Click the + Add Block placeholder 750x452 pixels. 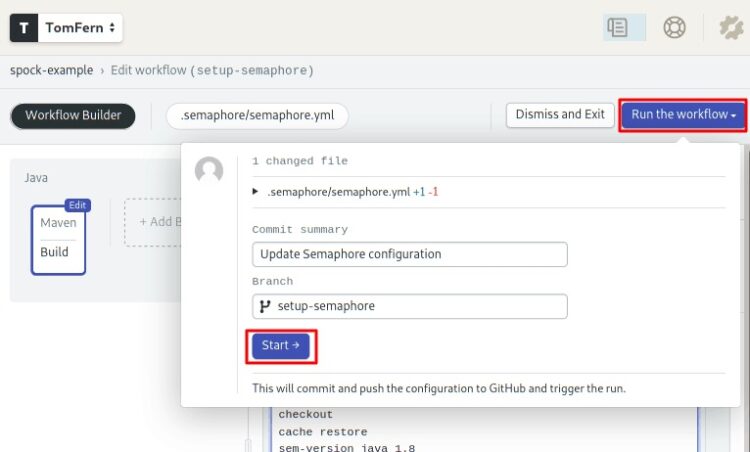153,222
